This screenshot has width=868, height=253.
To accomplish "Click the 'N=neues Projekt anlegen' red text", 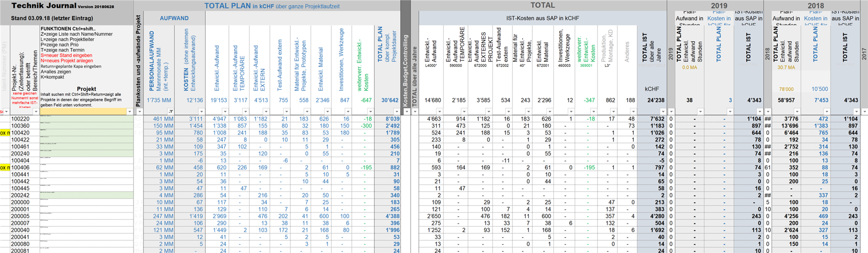I will (67, 61).
